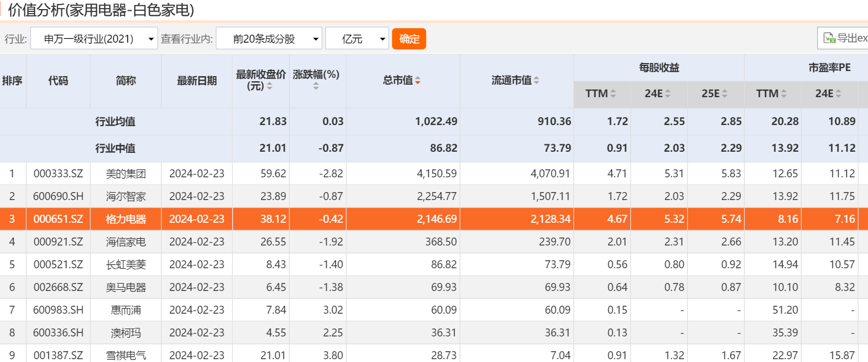Click 海信家电 stock name
This screenshot has width=868, height=362.
[x=126, y=242]
